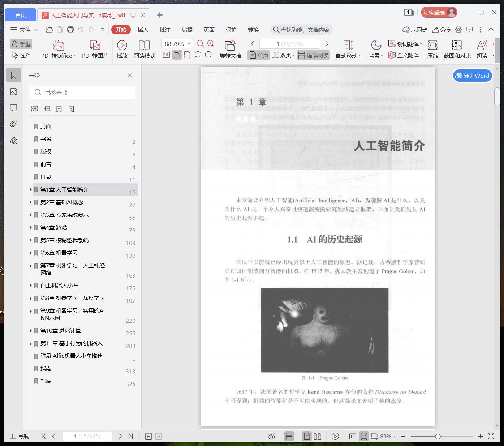Click 访客登录 login button
504x446 pixels.
click(439, 12)
